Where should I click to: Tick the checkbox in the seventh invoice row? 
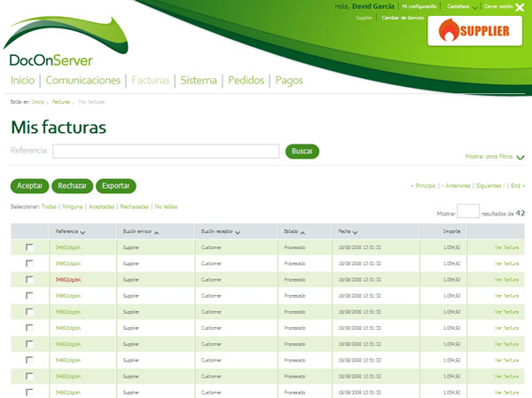tap(29, 344)
